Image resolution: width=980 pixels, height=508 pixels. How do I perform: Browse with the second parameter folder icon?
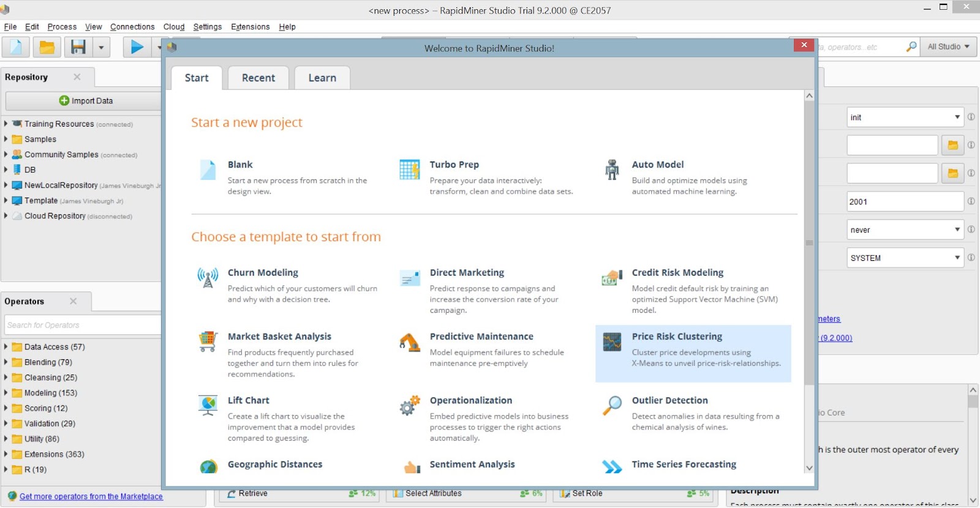click(952, 173)
